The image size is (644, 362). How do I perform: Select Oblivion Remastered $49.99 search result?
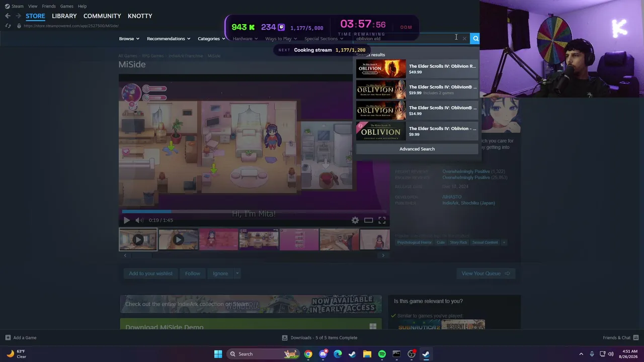[x=417, y=69]
